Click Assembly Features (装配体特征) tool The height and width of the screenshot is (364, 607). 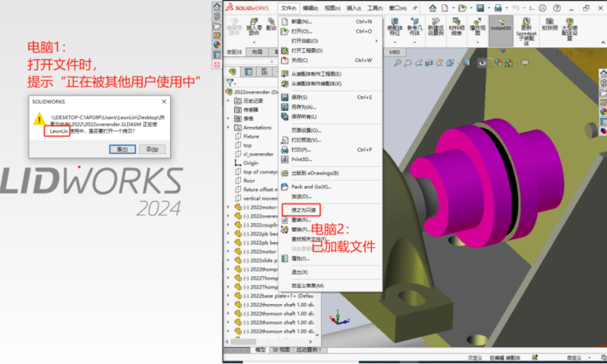click(395, 27)
